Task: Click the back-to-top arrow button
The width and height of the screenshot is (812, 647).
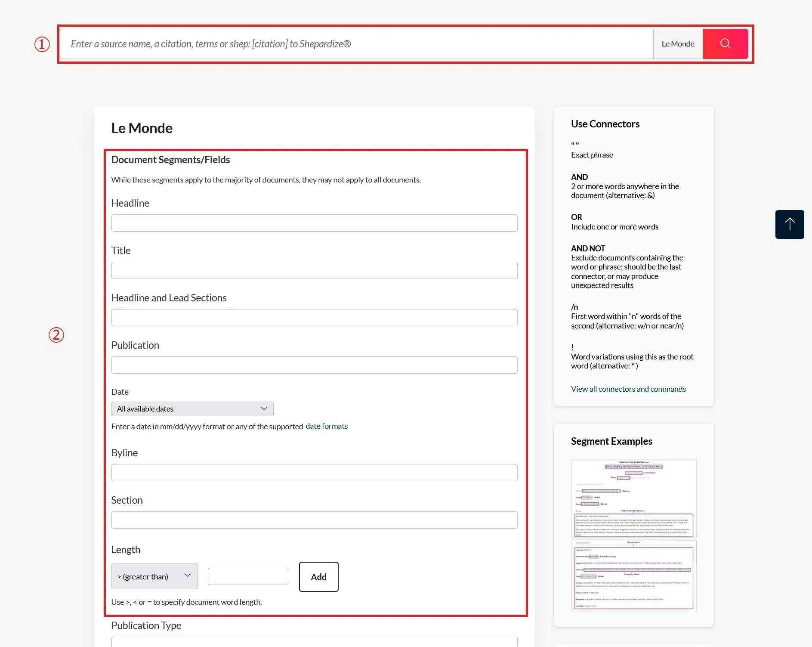Action: pos(790,224)
